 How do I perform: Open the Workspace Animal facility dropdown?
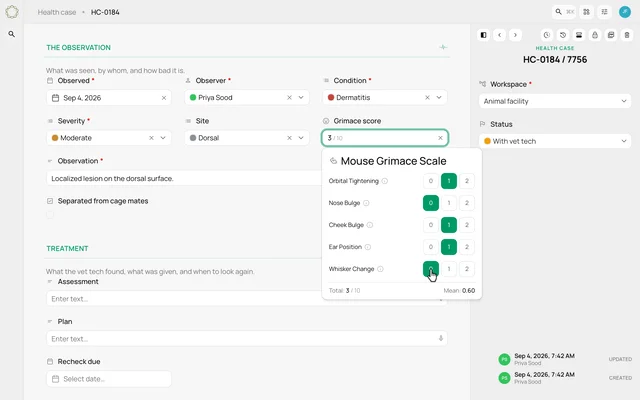555,101
